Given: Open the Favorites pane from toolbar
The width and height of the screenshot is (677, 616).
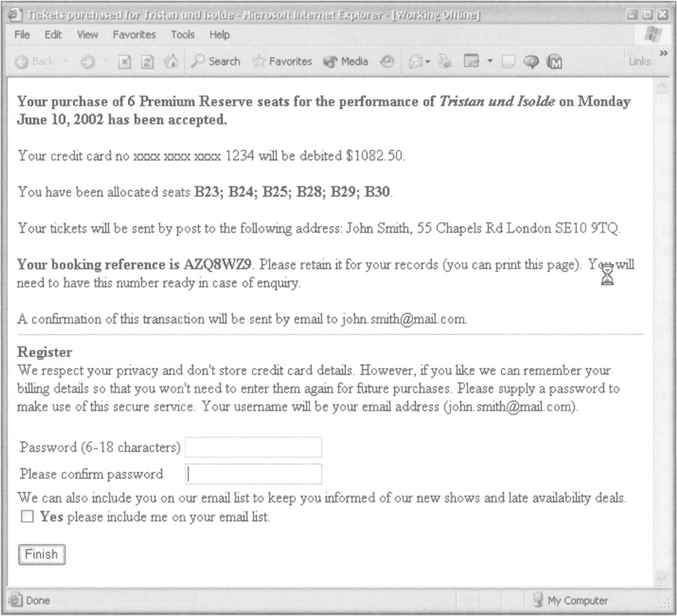Looking at the screenshot, I should [282, 62].
